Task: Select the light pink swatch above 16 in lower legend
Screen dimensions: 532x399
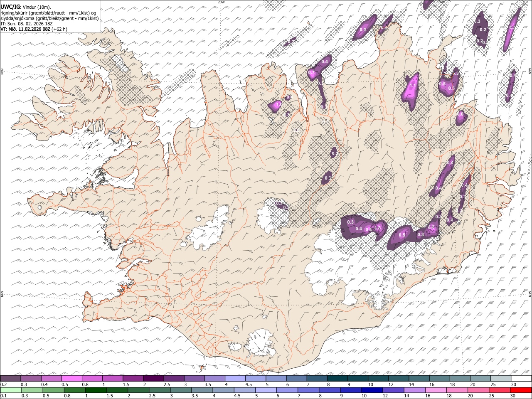Action: coord(436,390)
